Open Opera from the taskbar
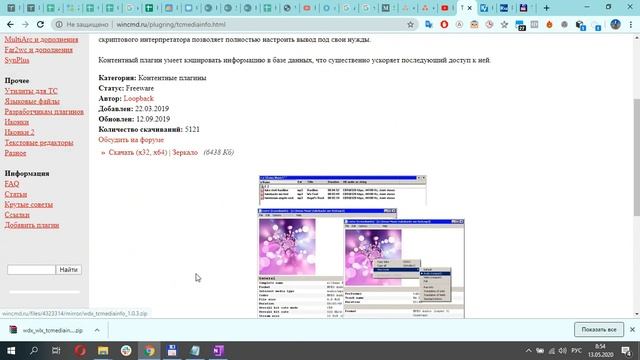 (x=80, y=351)
